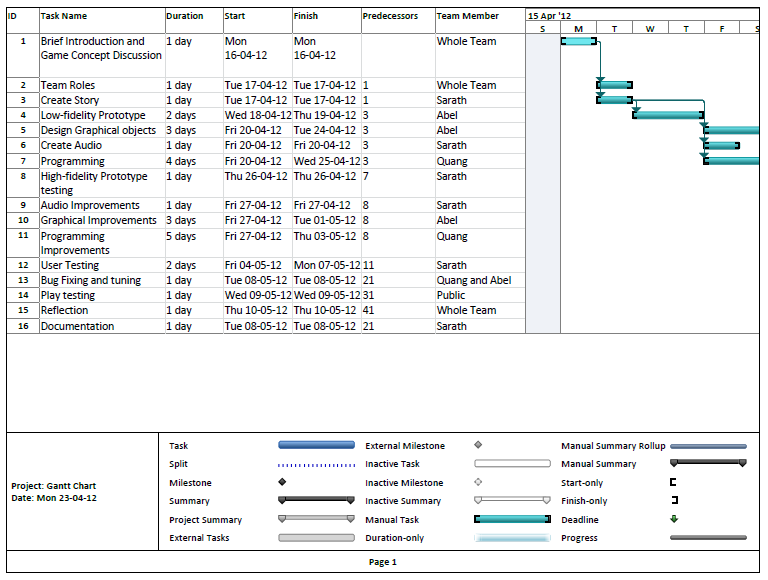The image size is (768, 580).
Task: Click the Project Summary bar sample in legend
Action: tap(316, 519)
